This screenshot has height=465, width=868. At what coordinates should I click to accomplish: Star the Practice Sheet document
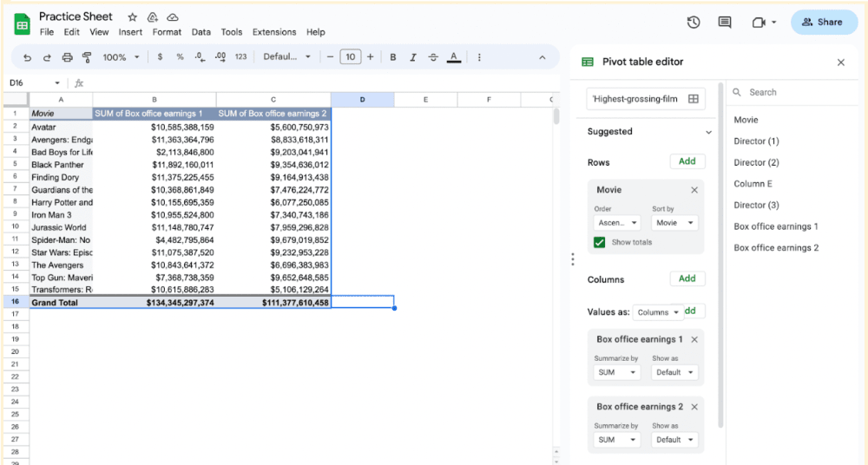tap(132, 17)
